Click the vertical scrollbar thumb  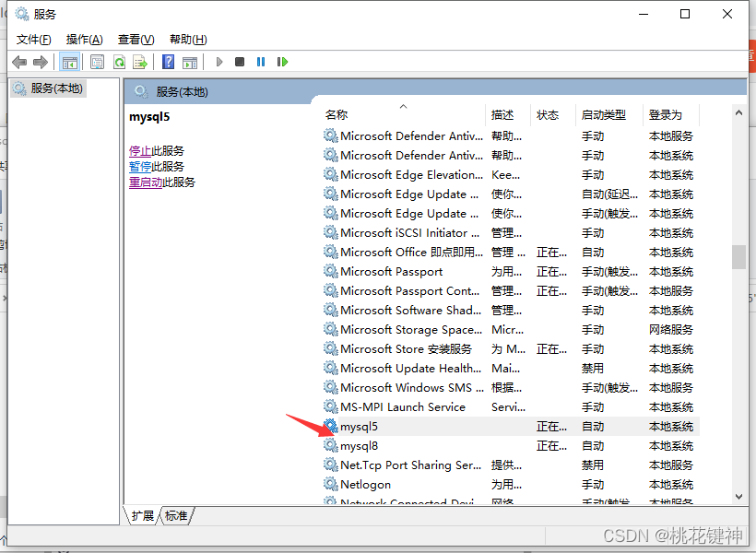738,257
